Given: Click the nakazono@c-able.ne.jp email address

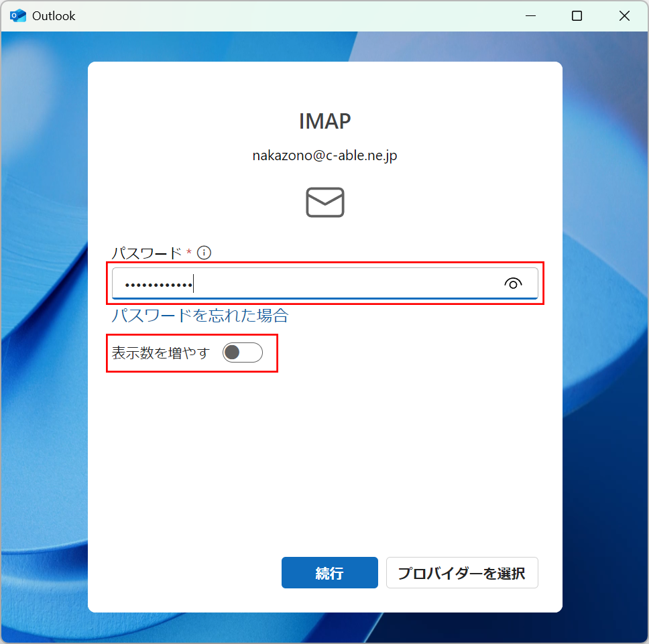Looking at the screenshot, I should (325, 155).
